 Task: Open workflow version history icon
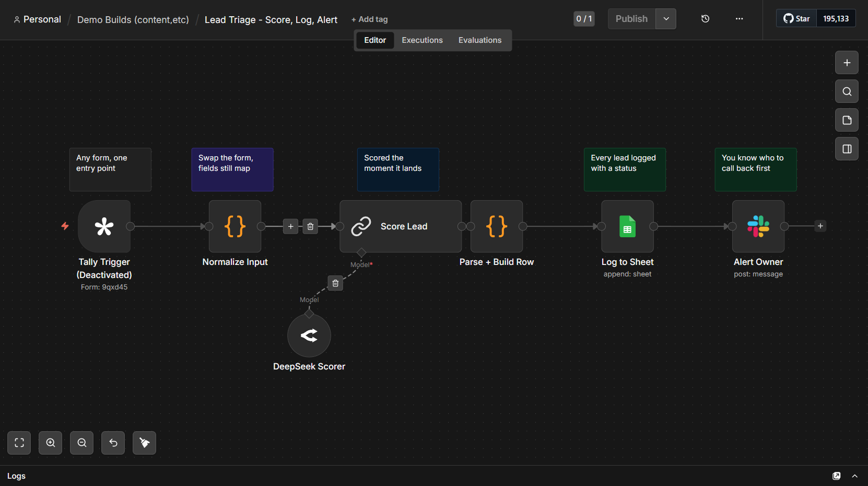pyautogui.click(x=705, y=19)
